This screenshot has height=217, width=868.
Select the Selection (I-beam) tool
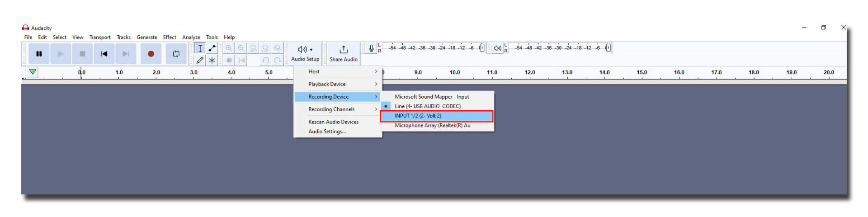tap(200, 48)
